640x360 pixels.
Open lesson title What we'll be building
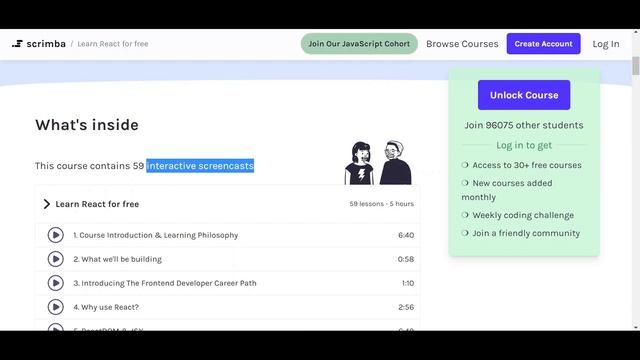(118, 259)
